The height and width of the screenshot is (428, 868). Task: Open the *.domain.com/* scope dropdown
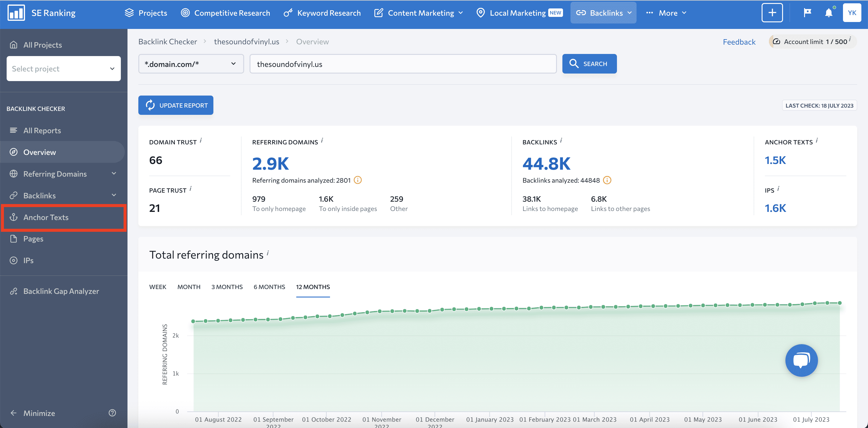[x=191, y=64]
